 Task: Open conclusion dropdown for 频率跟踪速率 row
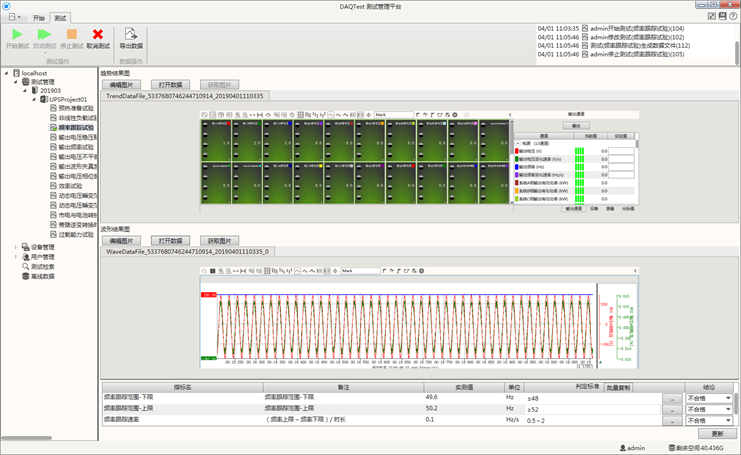(x=727, y=421)
